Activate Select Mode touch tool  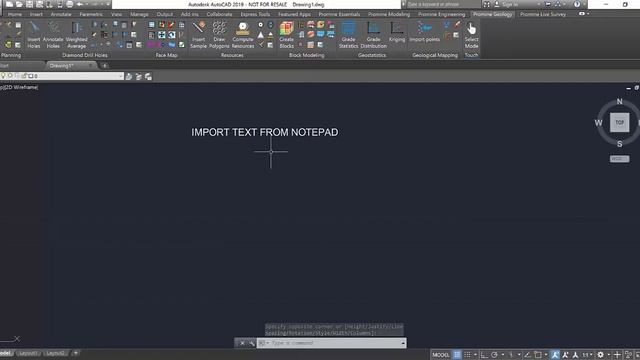pos(471,35)
